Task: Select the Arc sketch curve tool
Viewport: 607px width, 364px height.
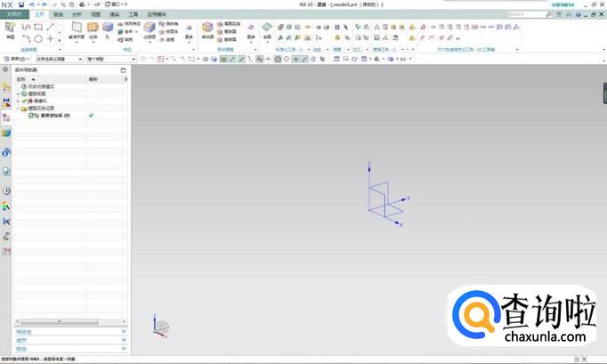Action: pyautogui.click(x=26, y=39)
